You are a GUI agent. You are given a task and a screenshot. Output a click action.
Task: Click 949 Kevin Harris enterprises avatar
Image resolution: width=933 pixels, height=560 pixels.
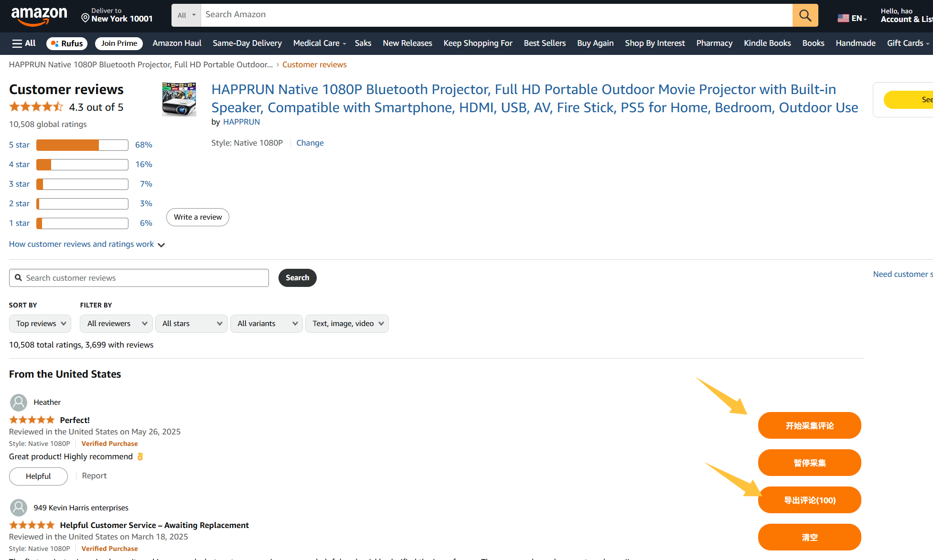19,507
